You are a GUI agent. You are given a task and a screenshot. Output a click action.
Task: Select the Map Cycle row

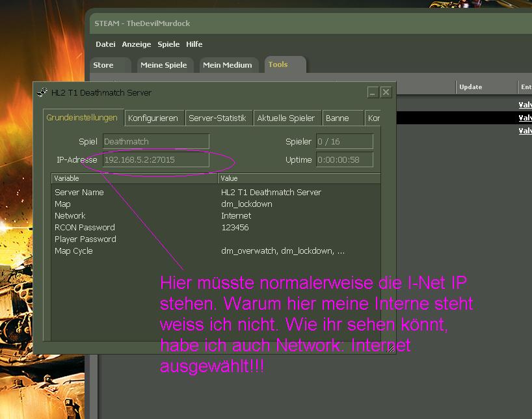pos(216,251)
